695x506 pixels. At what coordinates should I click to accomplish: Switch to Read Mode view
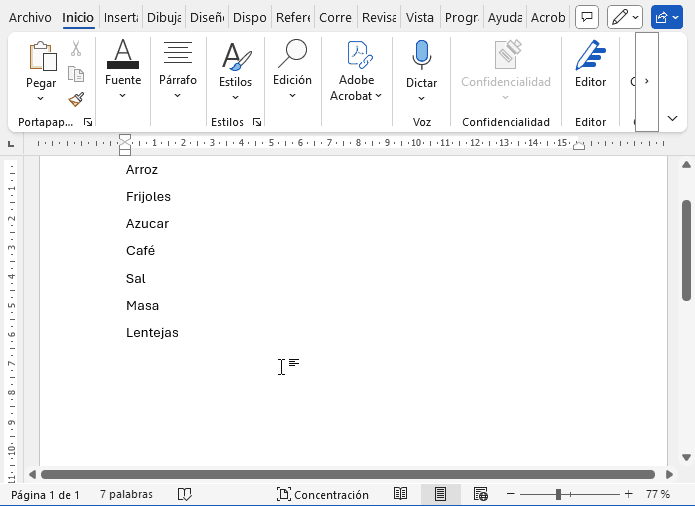click(400, 494)
